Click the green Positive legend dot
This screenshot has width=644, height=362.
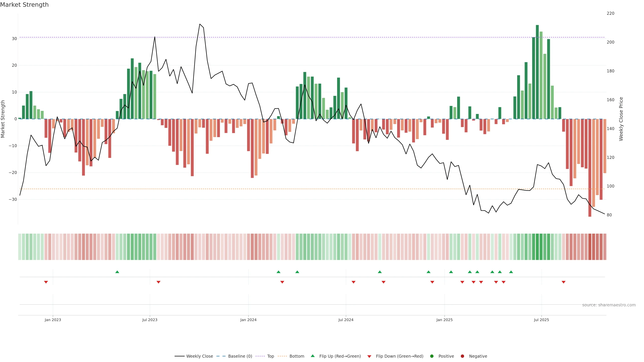pos(432,356)
